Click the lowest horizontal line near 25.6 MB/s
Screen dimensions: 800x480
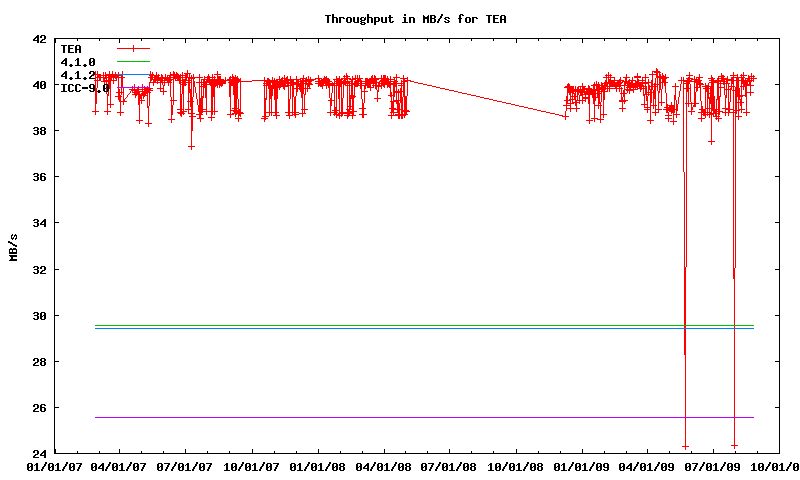click(x=400, y=417)
